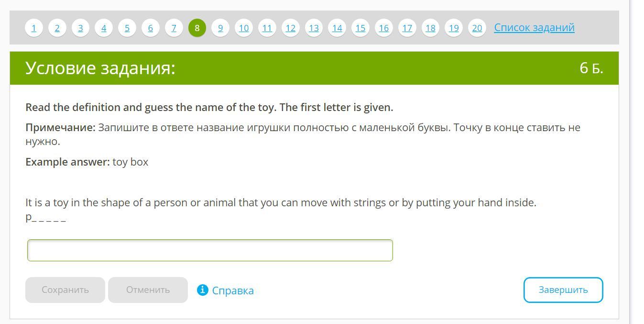Go to task number 12

tap(291, 28)
